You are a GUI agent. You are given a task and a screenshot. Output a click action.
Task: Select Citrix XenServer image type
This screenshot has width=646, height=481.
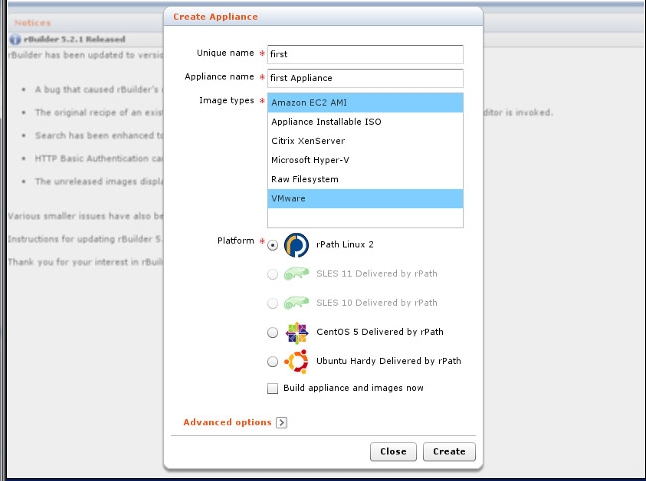pos(365,141)
